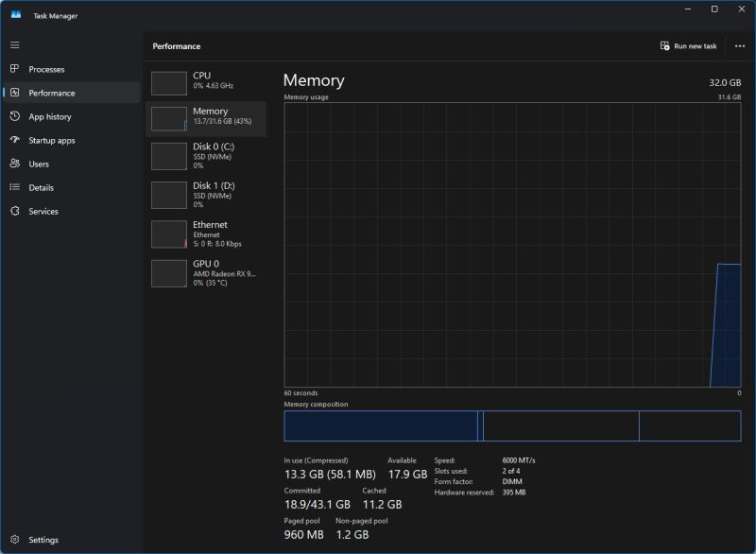Click the Details list icon
Viewport: 756px width, 554px height.
pyautogui.click(x=15, y=187)
